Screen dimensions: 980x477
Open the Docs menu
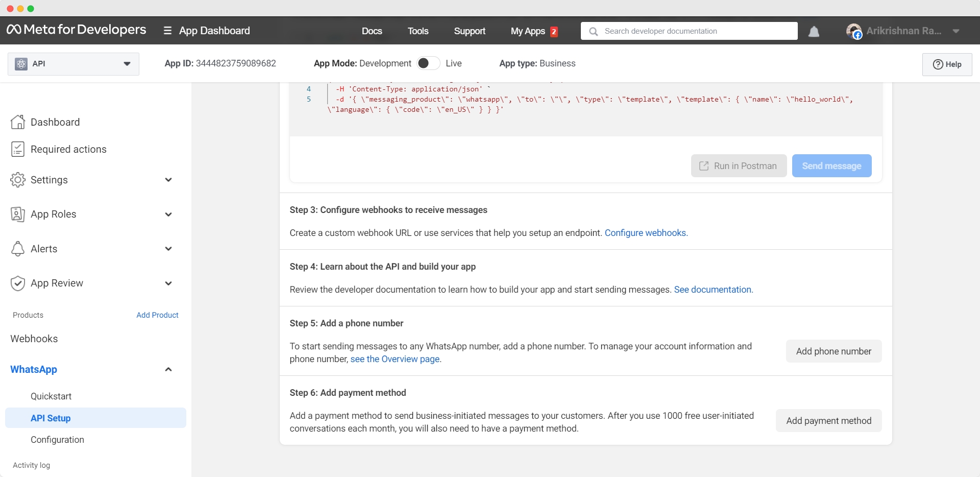click(372, 31)
